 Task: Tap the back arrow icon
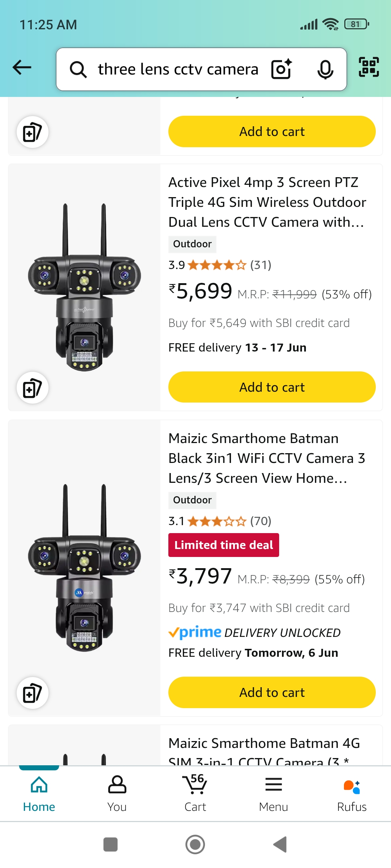pyautogui.click(x=22, y=68)
